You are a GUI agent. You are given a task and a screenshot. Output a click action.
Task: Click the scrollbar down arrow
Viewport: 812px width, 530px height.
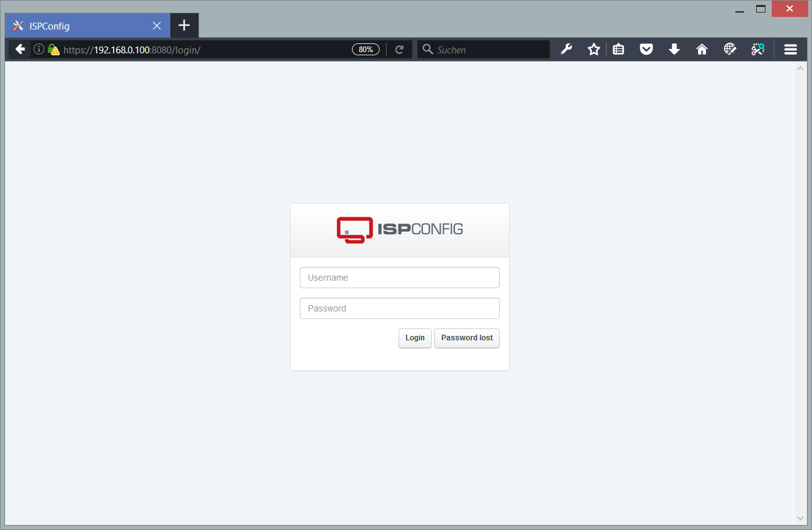800,518
